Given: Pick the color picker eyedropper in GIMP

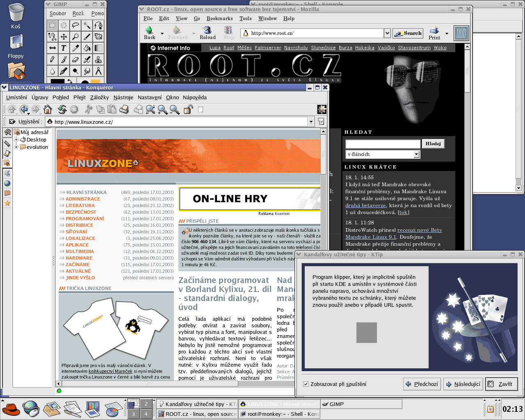Looking at the screenshot, I should pos(75,48).
